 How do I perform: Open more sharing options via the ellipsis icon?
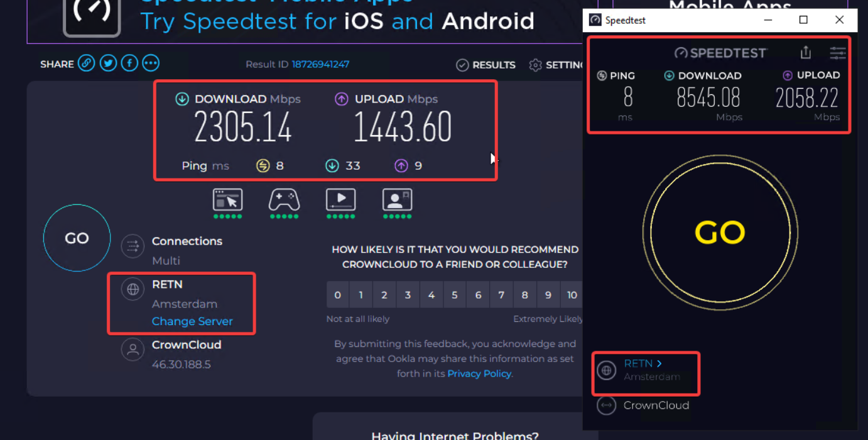pyautogui.click(x=151, y=63)
